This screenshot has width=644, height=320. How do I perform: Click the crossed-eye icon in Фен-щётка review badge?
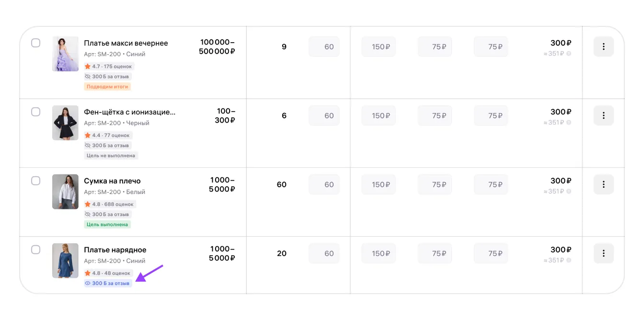pos(88,146)
